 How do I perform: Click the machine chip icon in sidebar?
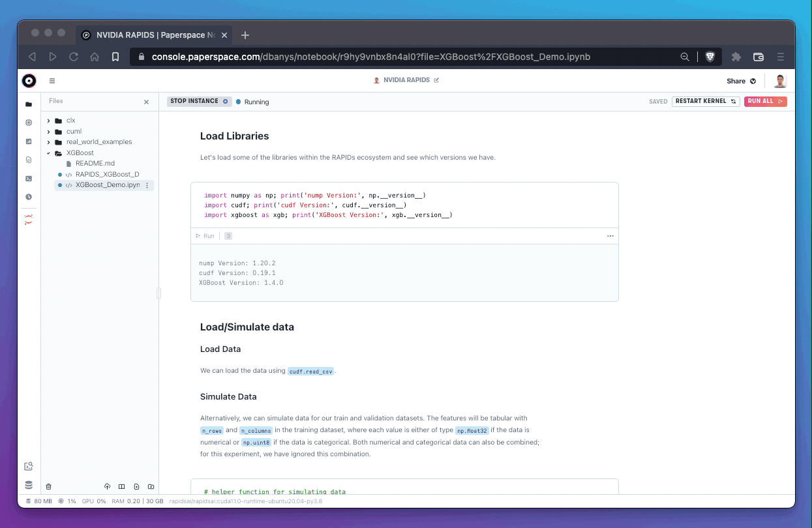(x=29, y=123)
